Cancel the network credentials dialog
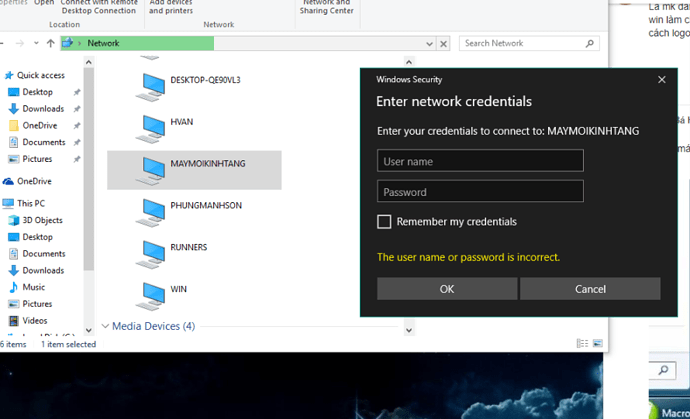Image resolution: width=690 pixels, height=419 pixels. coord(590,289)
